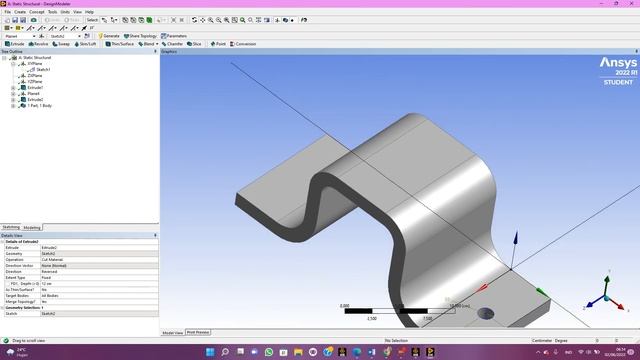640x360 pixels.
Task: Expand the Plane4 tree node
Action: point(13,94)
